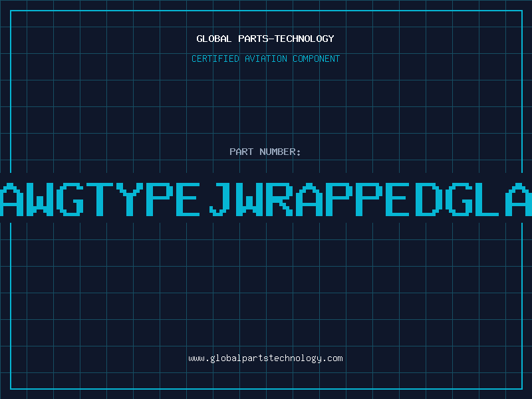
Task: Open the www.globalpartstechnology.com link
Action: (265, 358)
